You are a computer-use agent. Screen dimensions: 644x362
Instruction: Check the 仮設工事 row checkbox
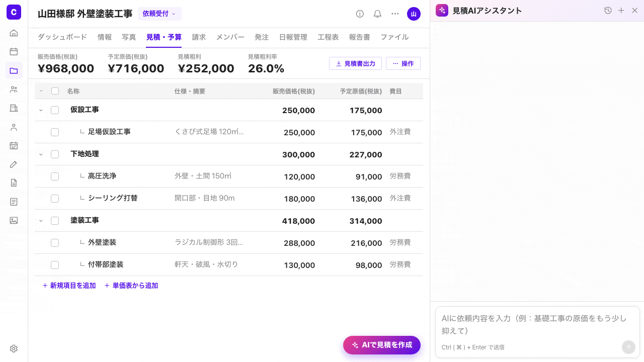tap(55, 110)
